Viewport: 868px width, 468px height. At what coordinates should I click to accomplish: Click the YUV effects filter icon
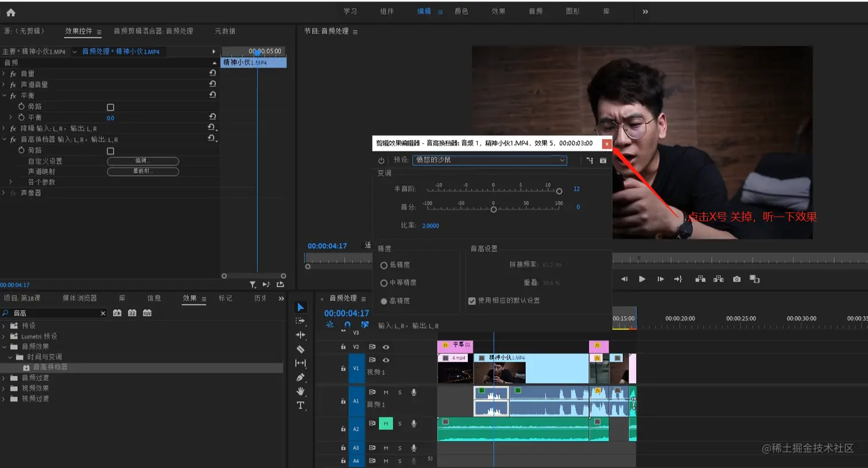click(147, 313)
